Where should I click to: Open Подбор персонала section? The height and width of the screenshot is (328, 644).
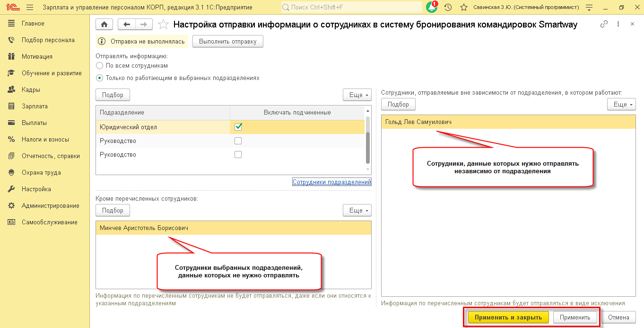pos(48,40)
